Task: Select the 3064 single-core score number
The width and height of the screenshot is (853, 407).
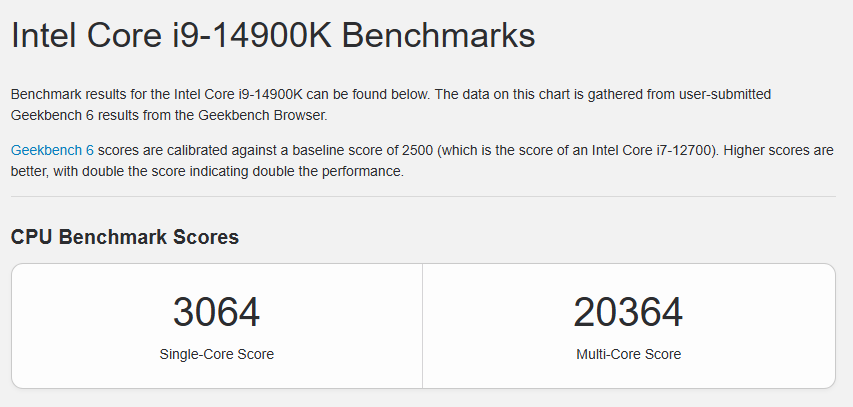Action: click(x=217, y=312)
